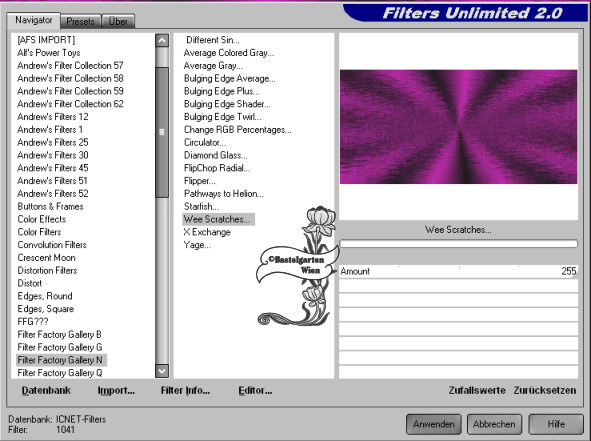Click the Abbrechen button
The height and width of the screenshot is (441, 591).
(x=494, y=424)
